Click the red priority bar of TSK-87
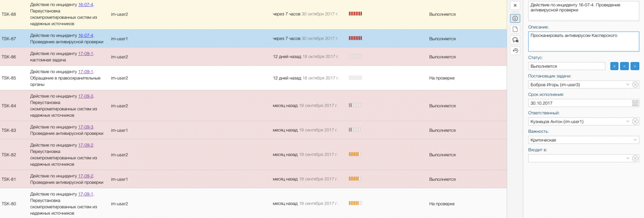The height and width of the screenshot is (218, 644). click(x=355, y=38)
